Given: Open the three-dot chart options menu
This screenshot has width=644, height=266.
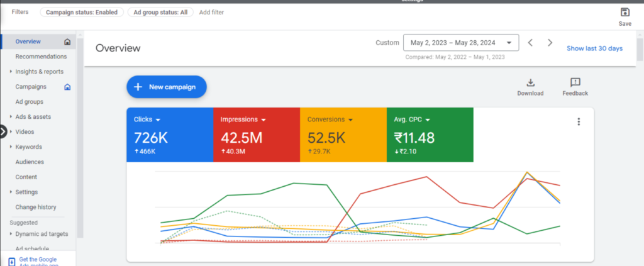Looking at the screenshot, I should click(579, 121).
